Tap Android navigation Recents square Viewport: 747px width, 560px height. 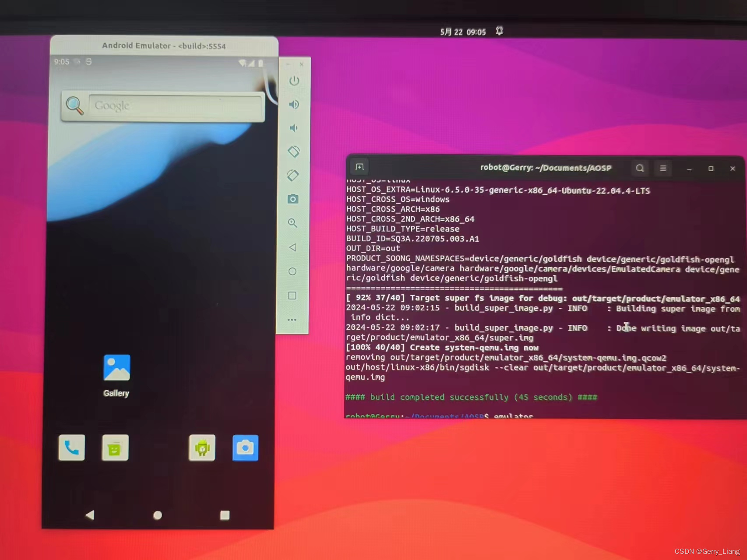click(x=225, y=515)
